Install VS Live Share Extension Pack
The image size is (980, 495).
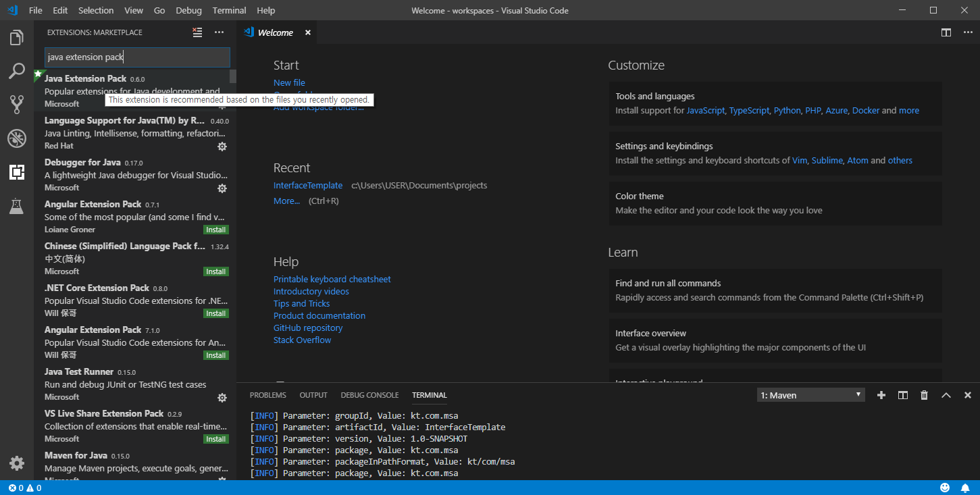coord(216,439)
